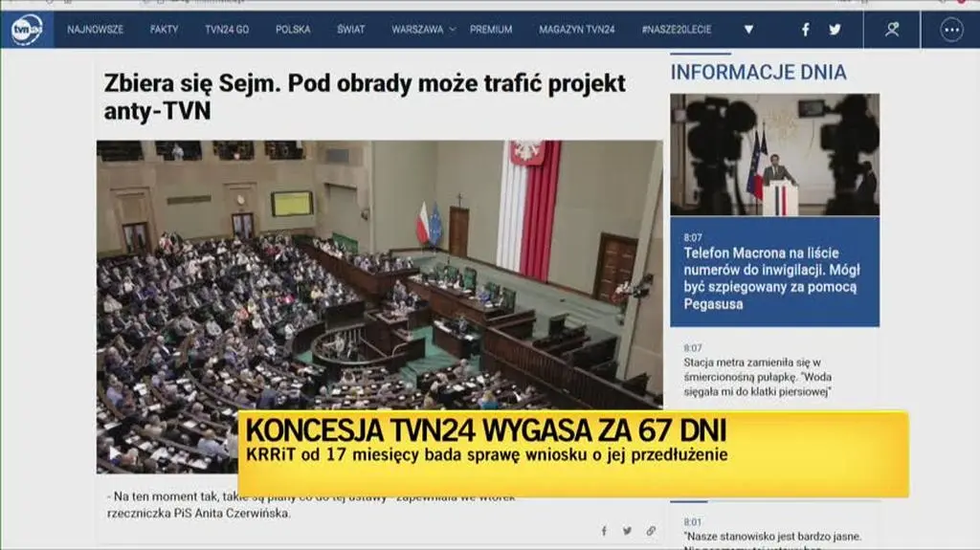The height and width of the screenshot is (550, 980).
Task: Select the 8:01 timestamp
Action: coord(693,522)
